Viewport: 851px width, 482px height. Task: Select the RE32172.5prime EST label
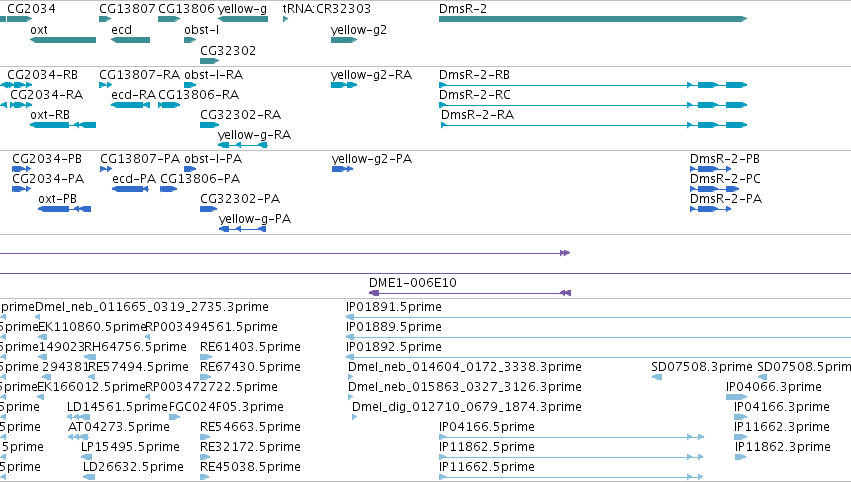[250, 448]
